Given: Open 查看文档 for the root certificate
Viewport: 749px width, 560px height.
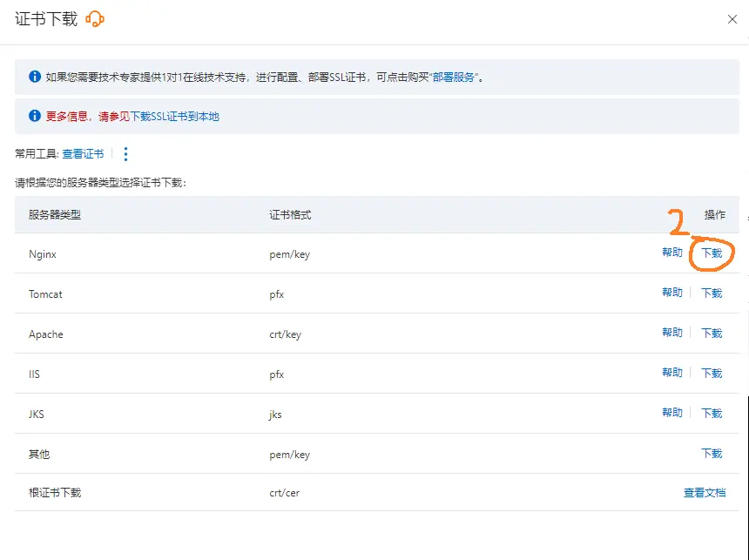Looking at the screenshot, I should (x=705, y=493).
